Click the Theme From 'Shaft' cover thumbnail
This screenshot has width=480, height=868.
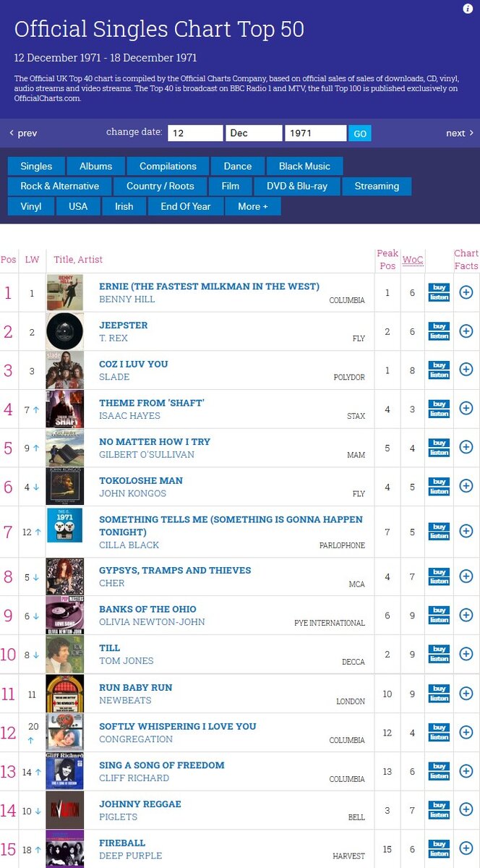(x=64, y=409)
